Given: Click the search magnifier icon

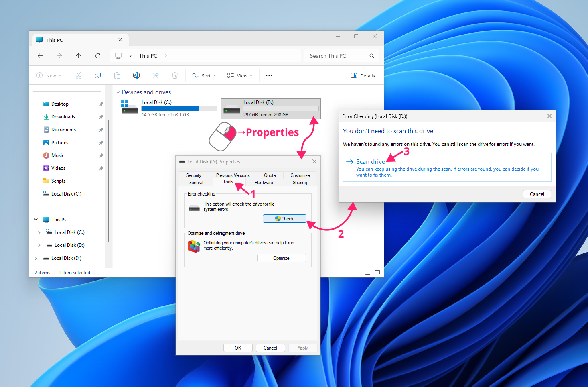Looking at the screenshot, I should point(372,56).
